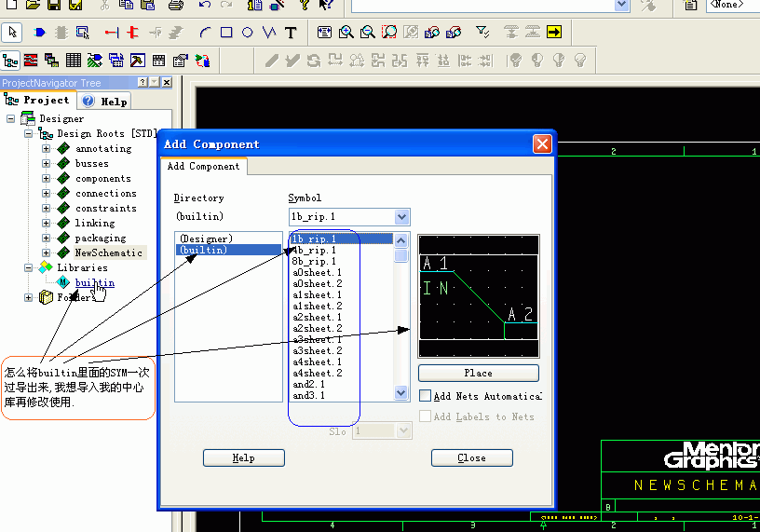
Task: Choose the circle drawing tool
Action: click(x=248, y=33)
